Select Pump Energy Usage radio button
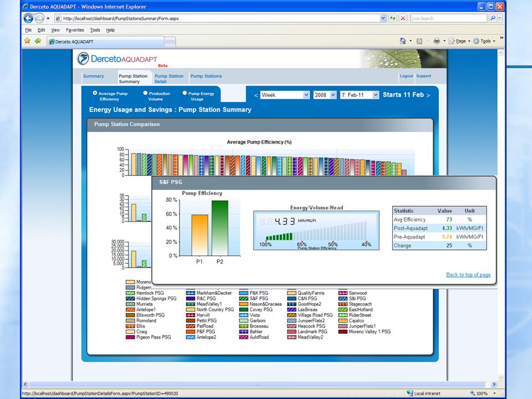 (185, 93)
